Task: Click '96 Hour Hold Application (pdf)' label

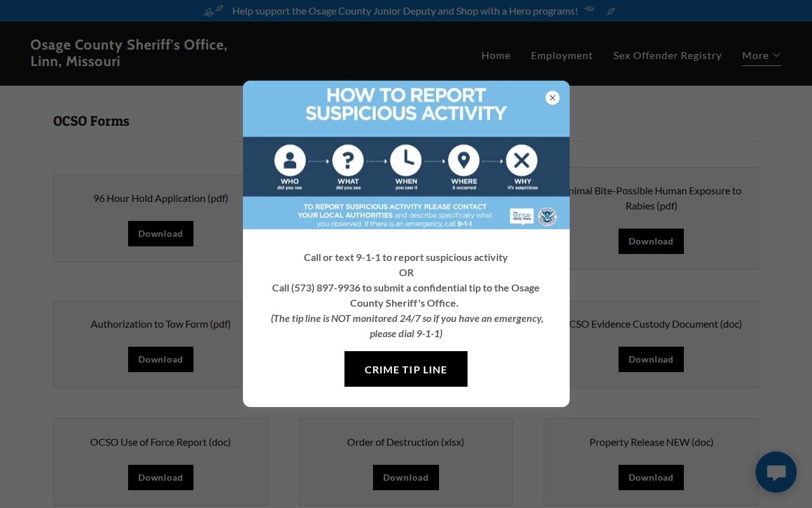Action: coord(160,198)
